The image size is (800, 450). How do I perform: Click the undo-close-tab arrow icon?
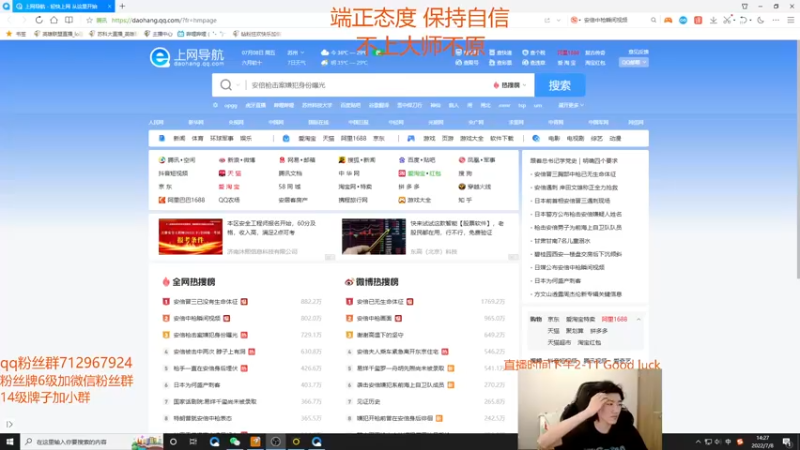click(743, 20)
